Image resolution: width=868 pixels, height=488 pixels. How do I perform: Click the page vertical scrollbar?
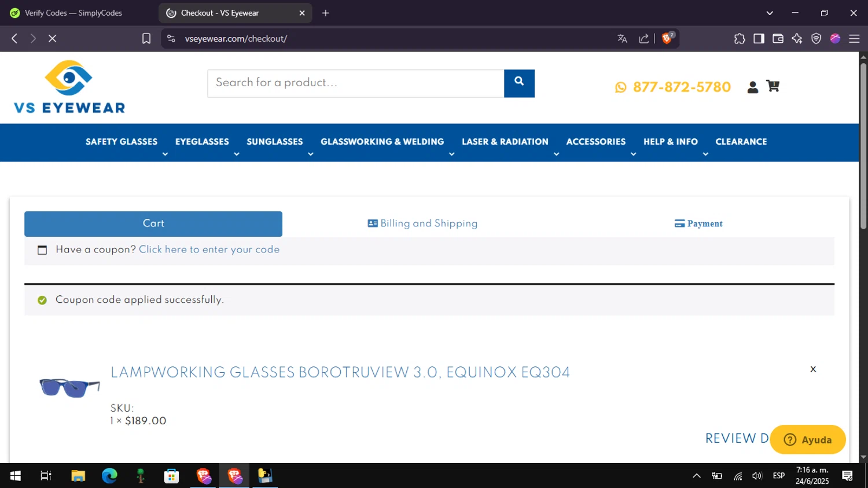pos(863,145)
